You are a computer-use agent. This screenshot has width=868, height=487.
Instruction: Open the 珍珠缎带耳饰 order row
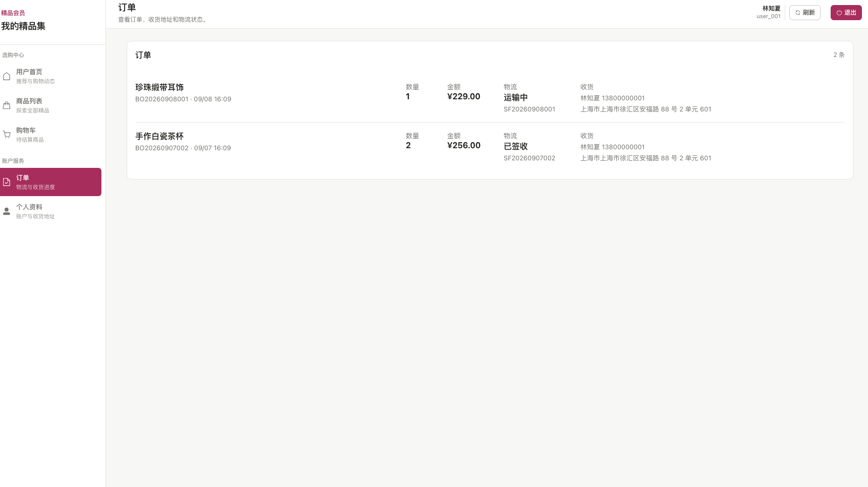coord(490,98)
